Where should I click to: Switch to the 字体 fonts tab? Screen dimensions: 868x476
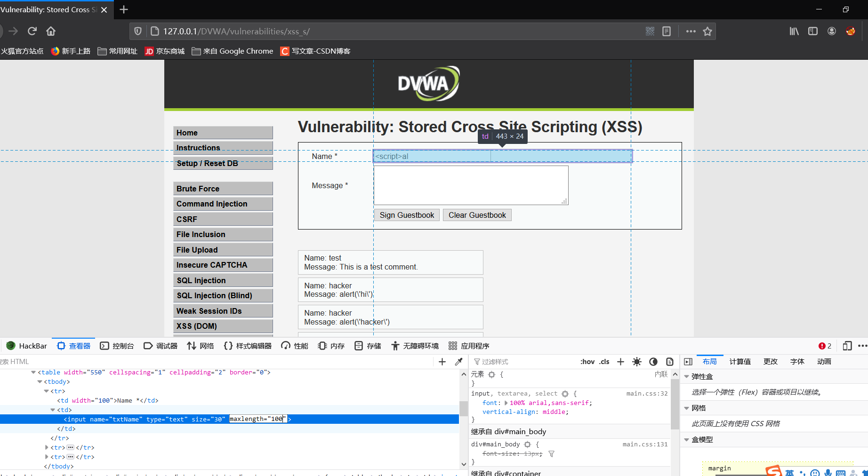pyautogui.click(x=797, y=362)
